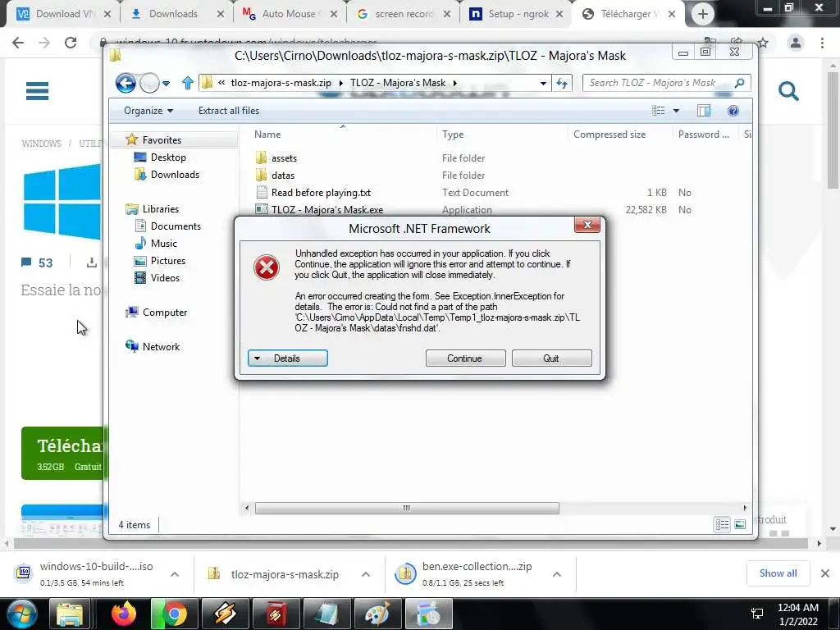Open Chrome three-dot menu
Viewport: 840px width, 630px height.
pos(822,43)
